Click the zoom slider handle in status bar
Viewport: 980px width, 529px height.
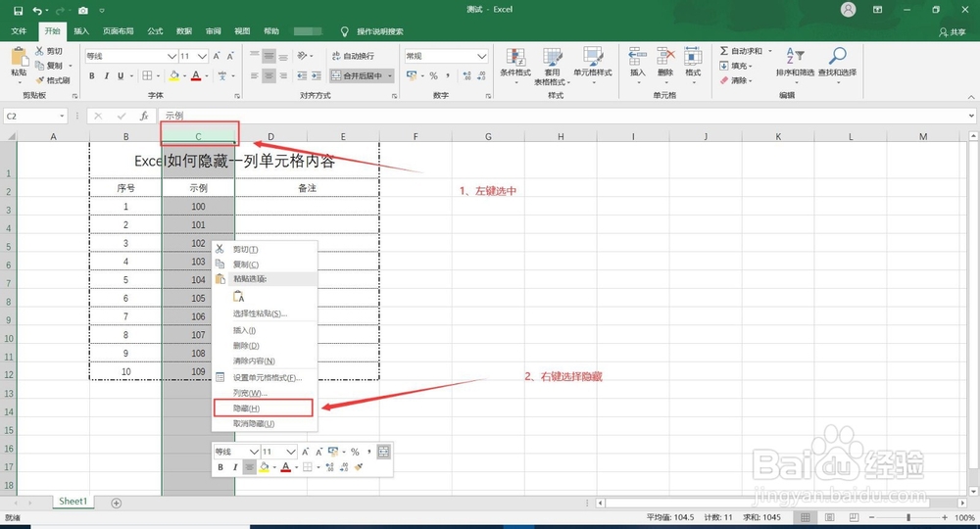pyautogui.click(x=908, y=517)
